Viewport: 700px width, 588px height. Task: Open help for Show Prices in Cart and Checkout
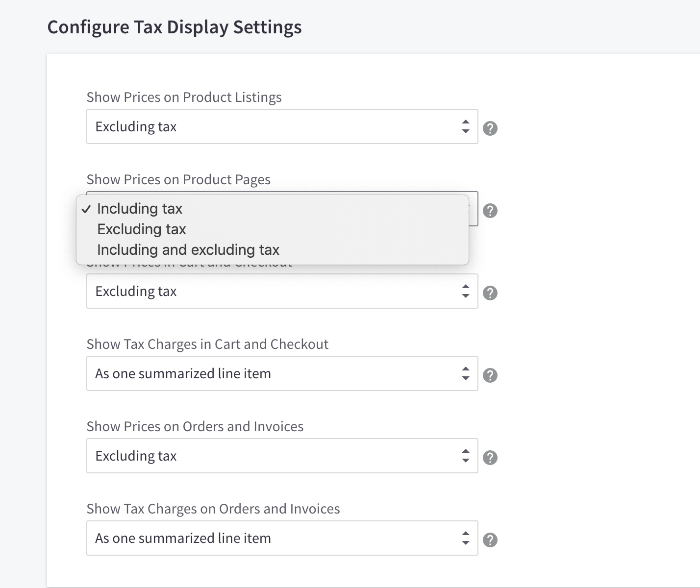pyautogui.click(x=490, y=293)
